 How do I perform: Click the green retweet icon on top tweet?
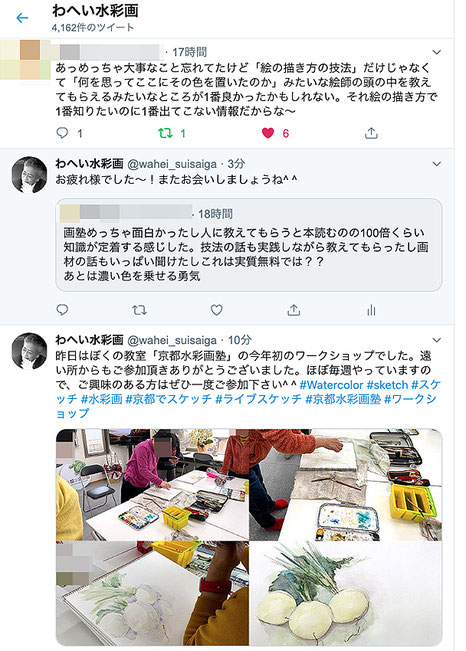tap(165, 133)
